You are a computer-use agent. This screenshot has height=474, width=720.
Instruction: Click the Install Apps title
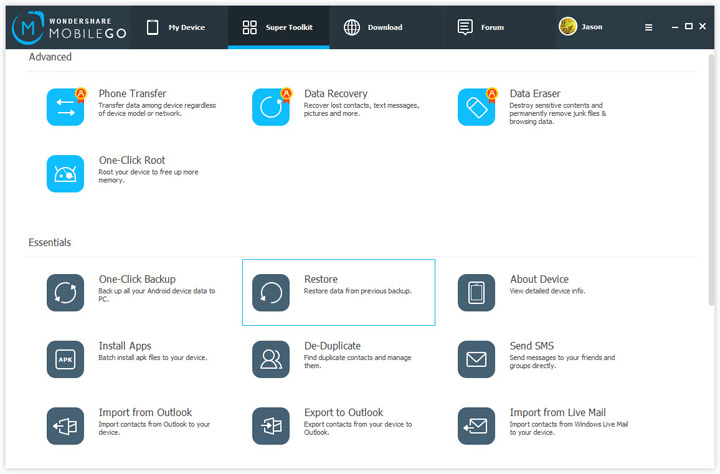(x=125, y=346)
